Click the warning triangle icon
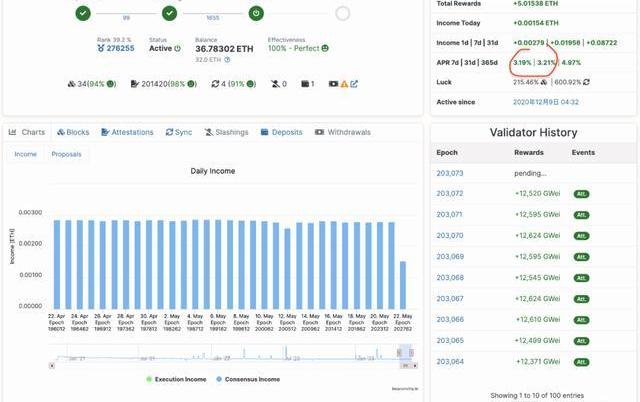This screenshot has width=640, height=402. [x=344, y=84]
